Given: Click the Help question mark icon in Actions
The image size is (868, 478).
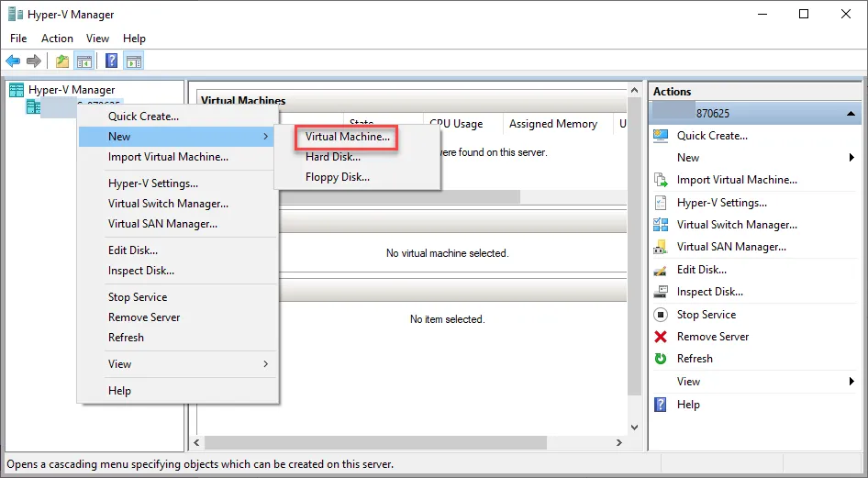Looking at the screenshot, I should [x=661, y=405].
